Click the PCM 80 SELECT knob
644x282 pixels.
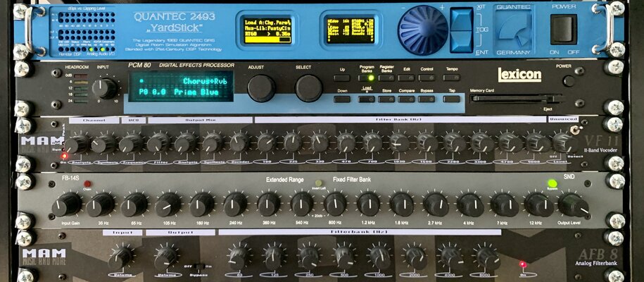tap(308, 88)
